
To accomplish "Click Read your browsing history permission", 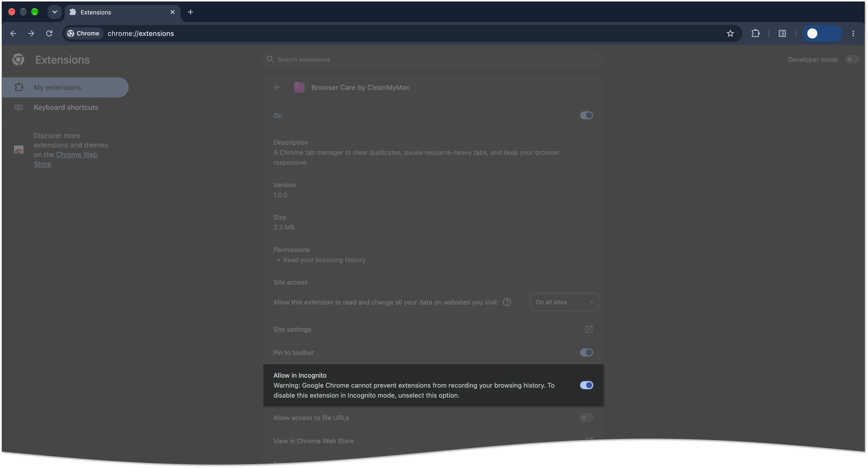I will (324, 260).
